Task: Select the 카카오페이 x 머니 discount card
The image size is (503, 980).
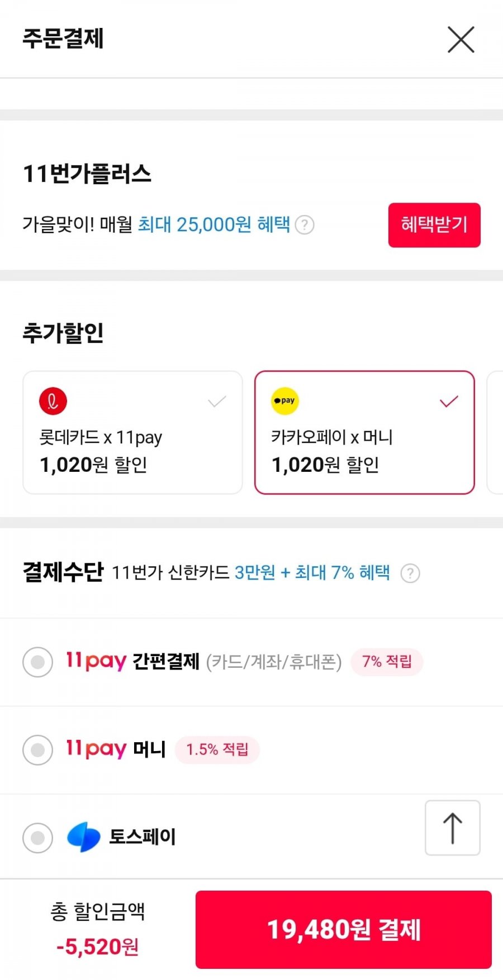Action: pyautogui.click(x=364, y=433)
